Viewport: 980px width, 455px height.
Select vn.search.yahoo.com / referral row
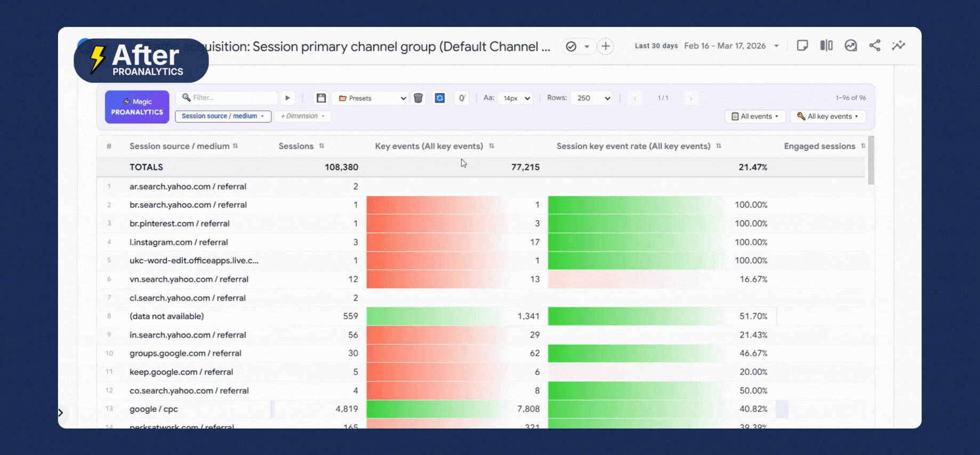tap(481, 279)
